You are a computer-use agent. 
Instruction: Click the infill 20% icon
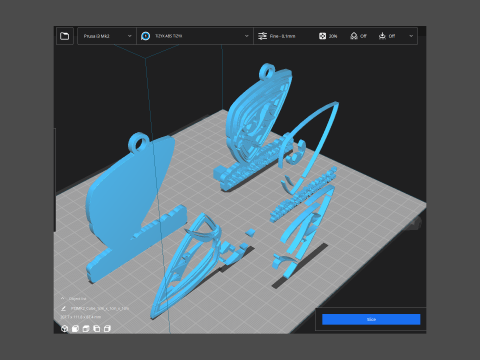tap(322, 36)
